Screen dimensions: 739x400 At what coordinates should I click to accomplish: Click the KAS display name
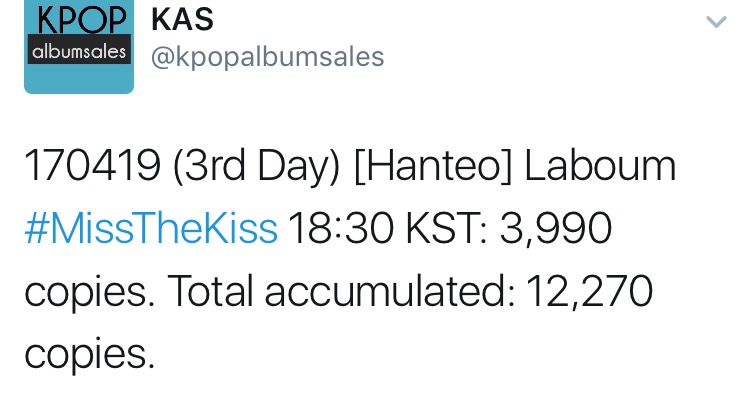(182, 19)
